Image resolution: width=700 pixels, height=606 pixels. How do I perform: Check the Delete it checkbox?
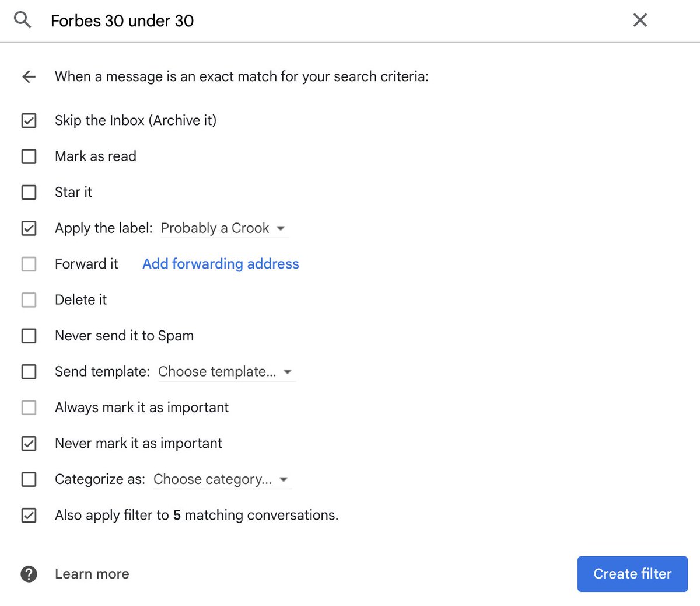click(x=29, y=300)
